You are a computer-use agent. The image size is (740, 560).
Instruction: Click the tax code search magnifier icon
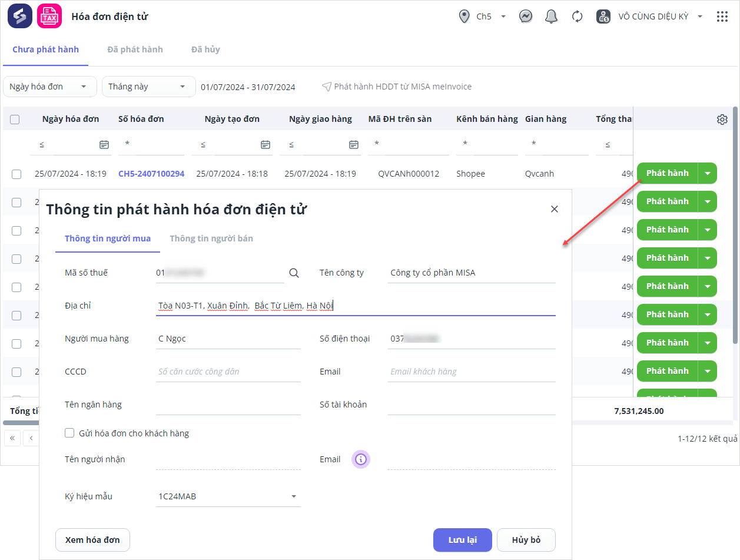click(x=294, y=273)
